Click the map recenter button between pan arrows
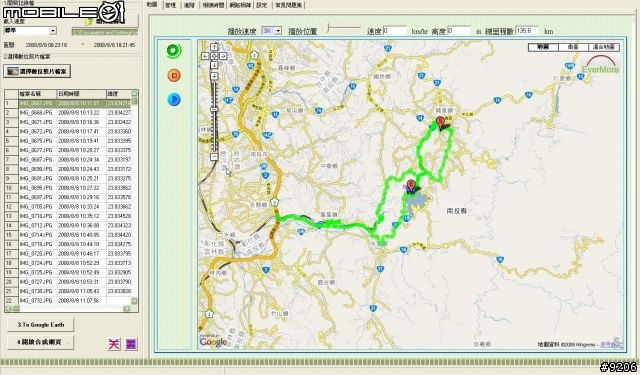The width and height of the screenshot is (640, 375). pos(214,56)
